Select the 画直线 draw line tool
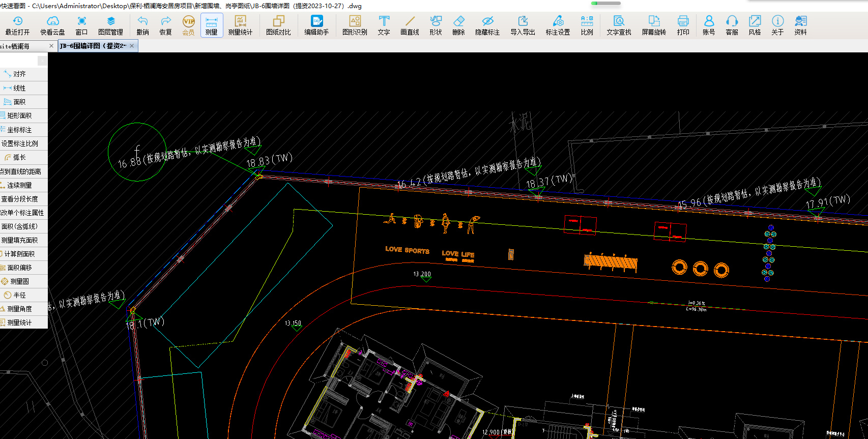The image size is (868, 439). tap(410, 25)
